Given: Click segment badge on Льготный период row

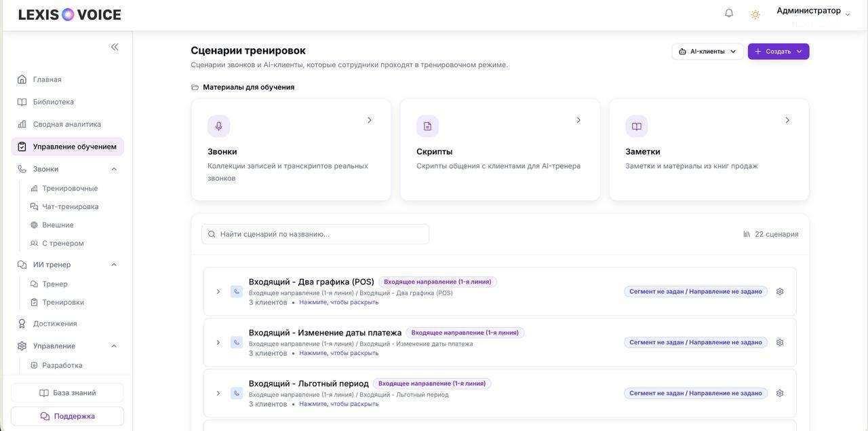Looking at the screenshot, I should point(696,394).
